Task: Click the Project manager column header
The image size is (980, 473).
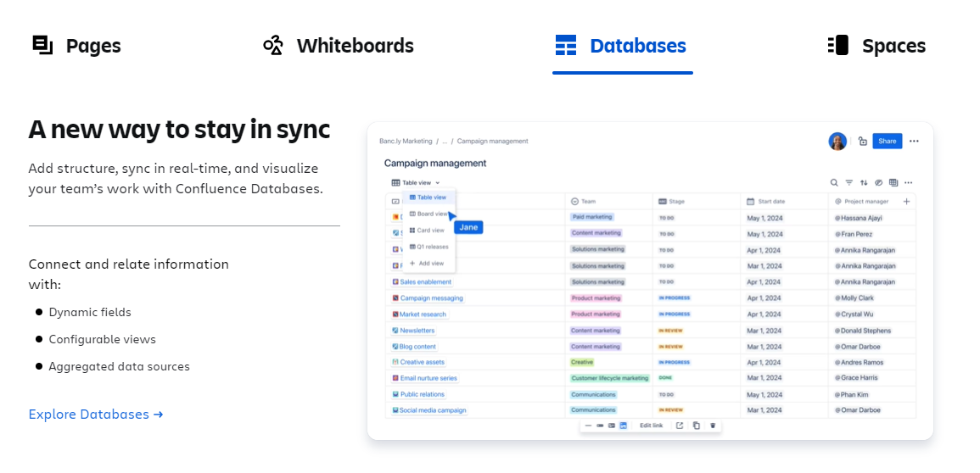Action: click(x=862, y=202)
